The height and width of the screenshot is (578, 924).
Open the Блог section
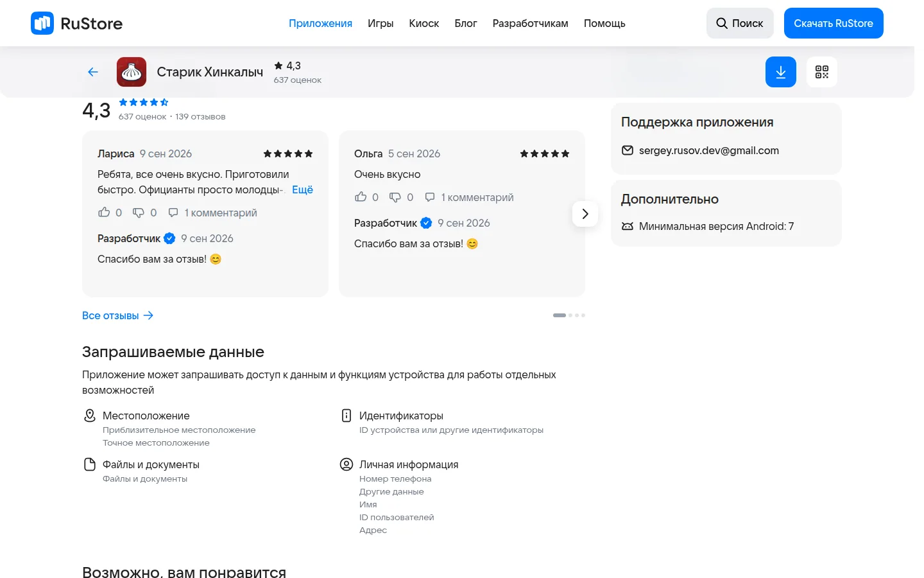pos(466,23)
